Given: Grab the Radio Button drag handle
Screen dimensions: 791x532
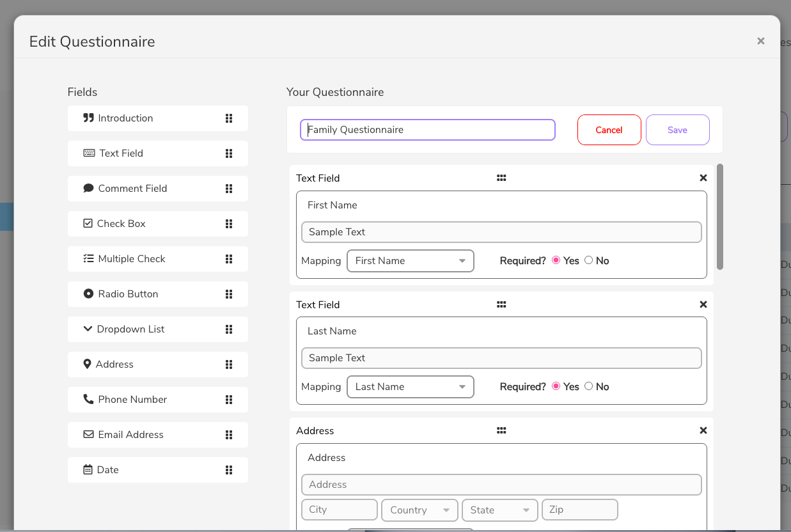Looking at the screenshot, I should click(x=229, y=294).
